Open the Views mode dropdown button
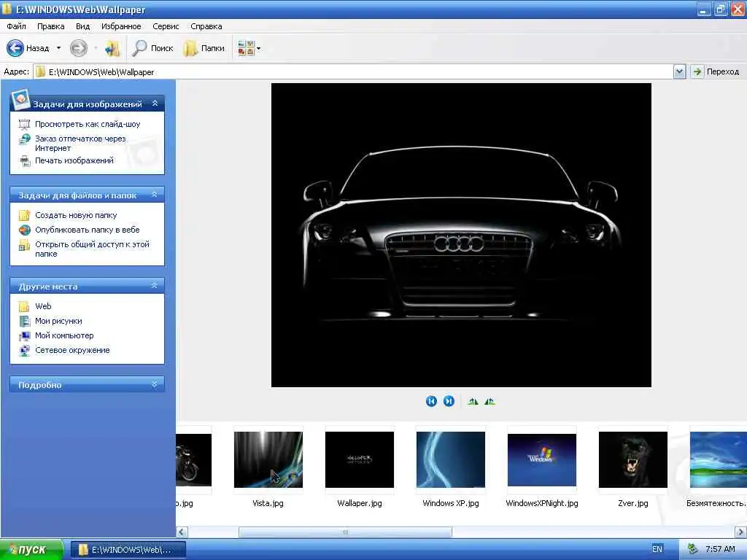This screenshot has width=747, height=560. (249, 48)
